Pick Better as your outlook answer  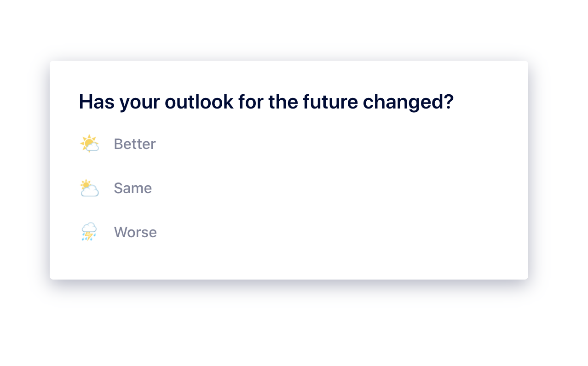coord(135,144)
